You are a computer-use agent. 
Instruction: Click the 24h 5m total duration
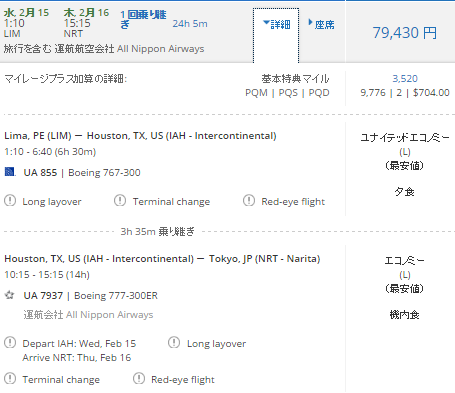pos(190,24)
